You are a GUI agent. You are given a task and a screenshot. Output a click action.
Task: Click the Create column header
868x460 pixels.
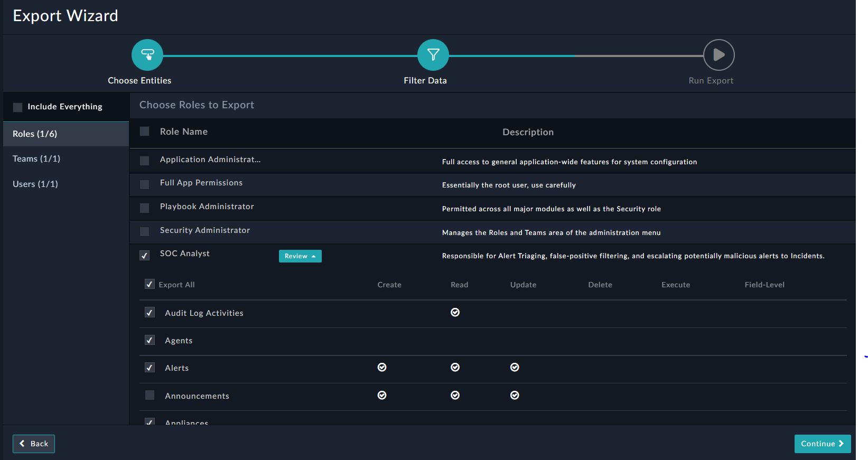[x=389, y=285]
